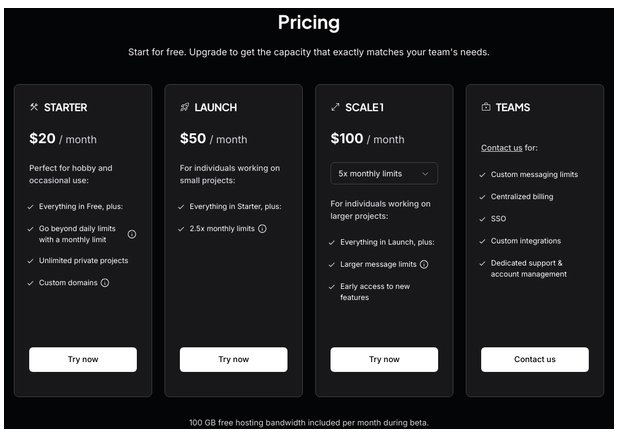This screenshot has height=438, width=618.
Task: Click info icon beside Larger message limits
Action: 424,264
